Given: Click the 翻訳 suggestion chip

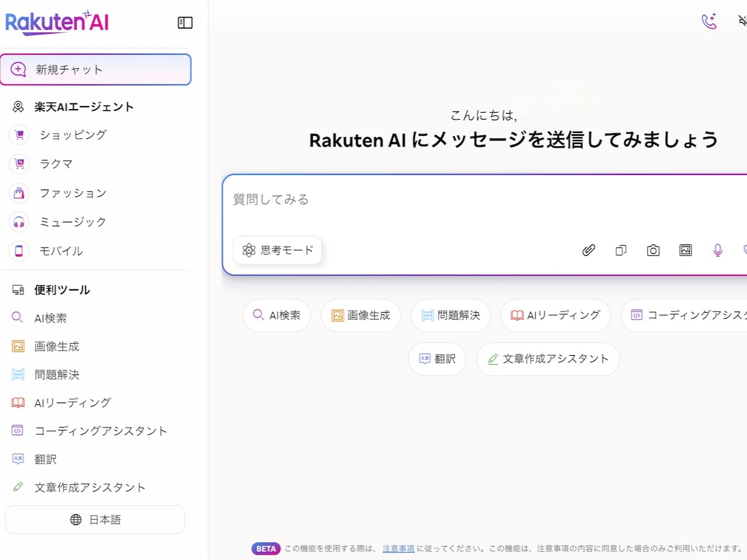Looking at the screenshot, I should 437,359.
